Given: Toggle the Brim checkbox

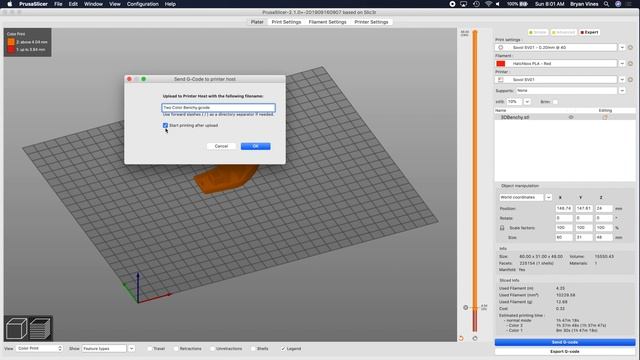Looking at the screenshot, I should click(555, 102).
